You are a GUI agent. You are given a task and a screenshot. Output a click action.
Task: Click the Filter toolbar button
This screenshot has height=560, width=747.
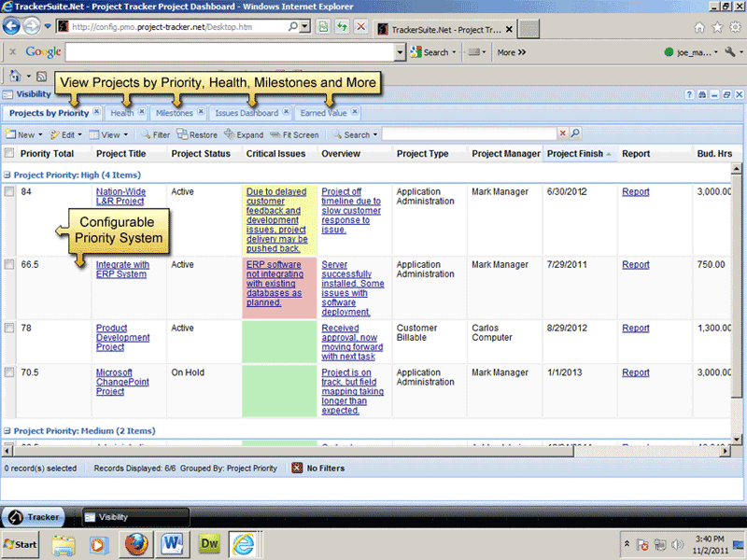click(x=155, y=134)
